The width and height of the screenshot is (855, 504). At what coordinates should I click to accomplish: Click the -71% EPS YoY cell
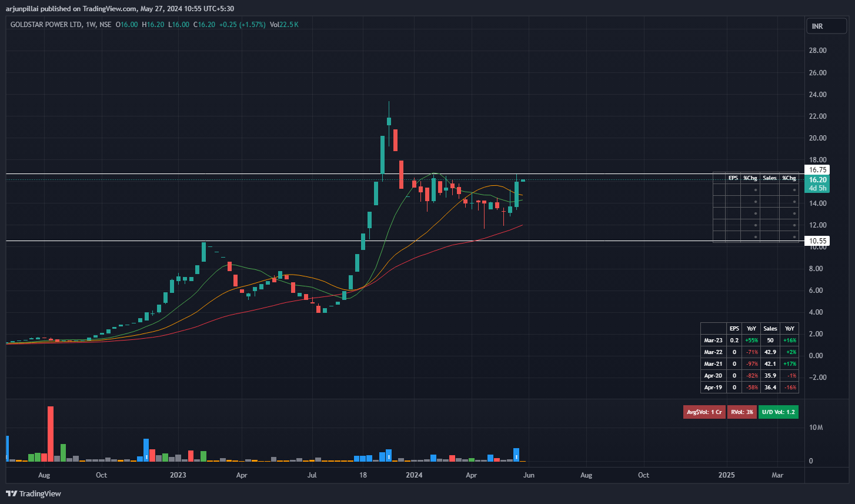752,352
